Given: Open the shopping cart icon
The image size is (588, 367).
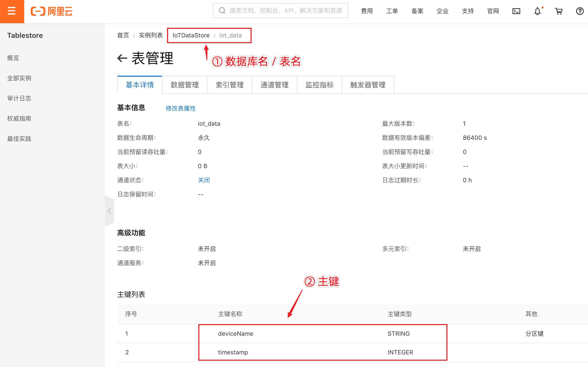Looking at the screenshot, I should pos(559,11).
